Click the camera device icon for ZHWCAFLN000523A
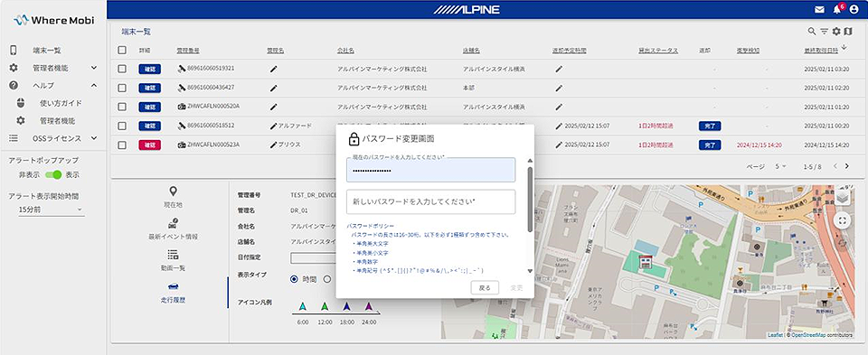Image resolution: width=868 pixels, height=355 pixels. 182,145
